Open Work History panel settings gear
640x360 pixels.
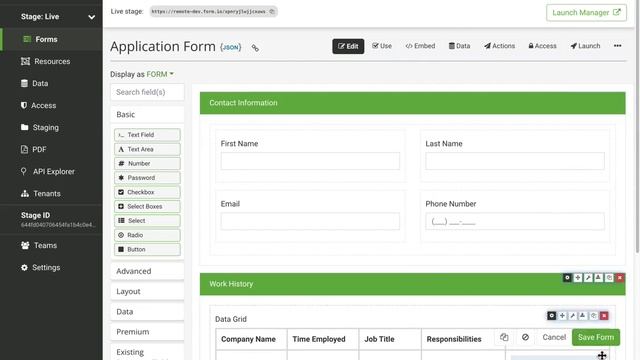[x=567, y=278]
